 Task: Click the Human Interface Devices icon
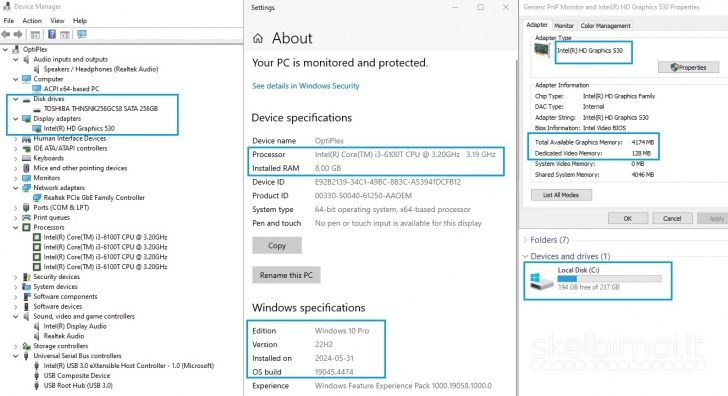coord(26,138)
